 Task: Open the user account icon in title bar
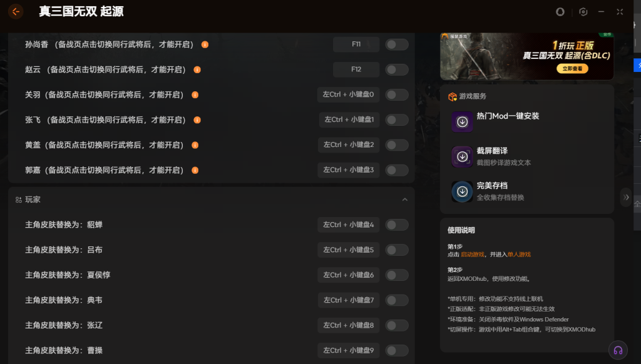(x=560, y=12)
